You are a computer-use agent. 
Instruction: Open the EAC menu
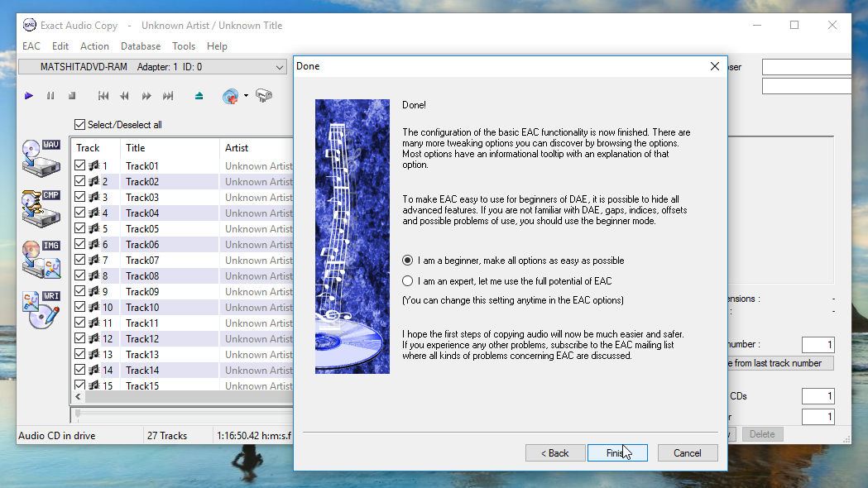coord(31,46)
